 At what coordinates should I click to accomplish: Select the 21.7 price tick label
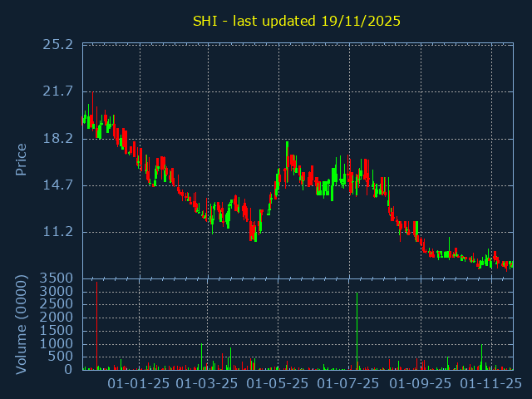tap(58, 91)
